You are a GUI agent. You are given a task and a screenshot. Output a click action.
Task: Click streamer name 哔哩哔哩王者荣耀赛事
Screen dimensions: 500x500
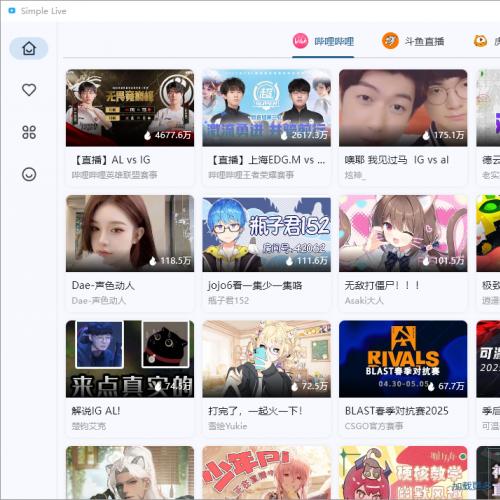[251, 175]
